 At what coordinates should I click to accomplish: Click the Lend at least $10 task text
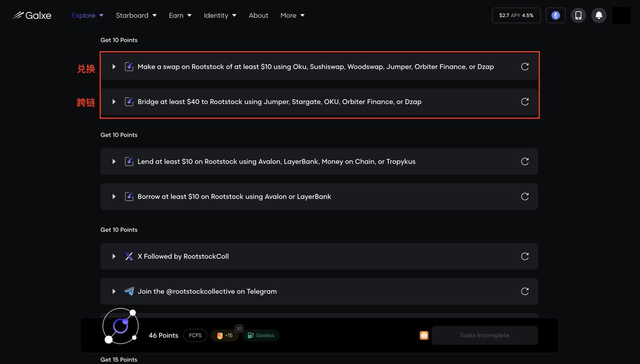(x=276, y=161)
